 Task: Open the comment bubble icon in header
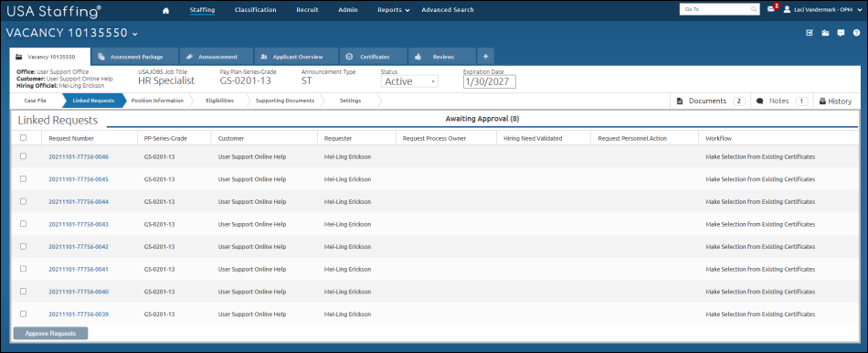click(841, 33)
